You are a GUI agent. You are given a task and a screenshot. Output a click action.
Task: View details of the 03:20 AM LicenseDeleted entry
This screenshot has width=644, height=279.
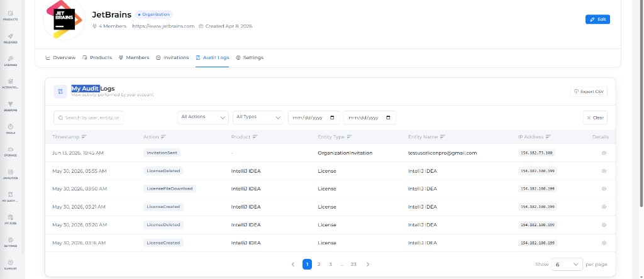pos(604,225)
